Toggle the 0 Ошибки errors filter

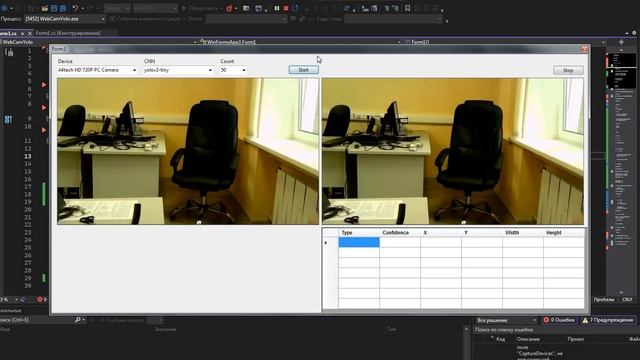(x=559, y=320)
